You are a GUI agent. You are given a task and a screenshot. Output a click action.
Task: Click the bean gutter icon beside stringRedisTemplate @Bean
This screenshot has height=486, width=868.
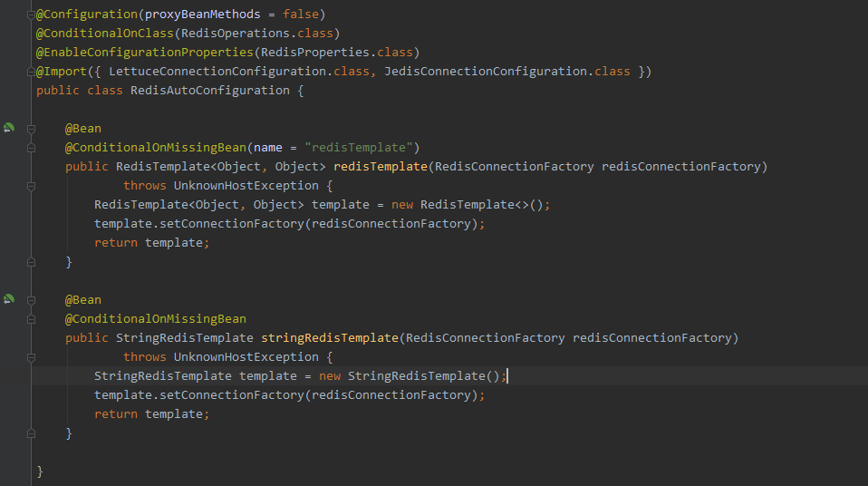[9, 299]
